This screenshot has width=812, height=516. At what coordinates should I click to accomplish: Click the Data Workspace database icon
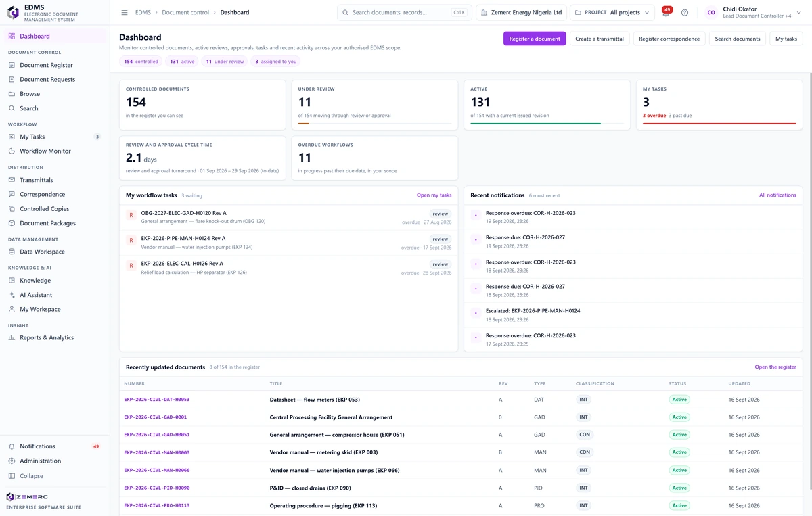pyautogui.click(x=12, y=252)
